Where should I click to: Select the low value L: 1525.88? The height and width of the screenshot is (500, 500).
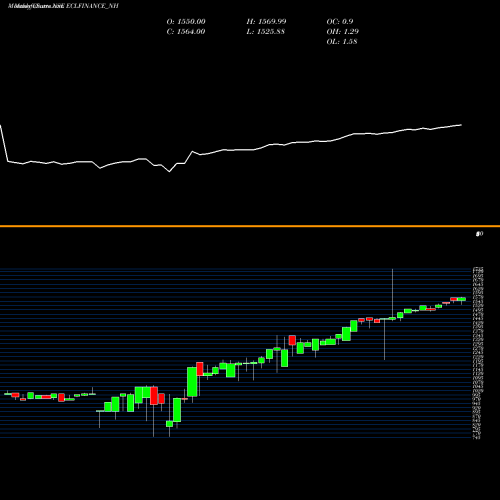266,31
